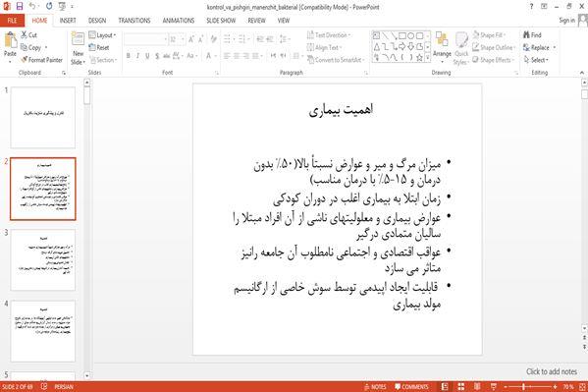Clear all formatting
Image resolution: width=588 pixels, height=392 pixels.
213,39
